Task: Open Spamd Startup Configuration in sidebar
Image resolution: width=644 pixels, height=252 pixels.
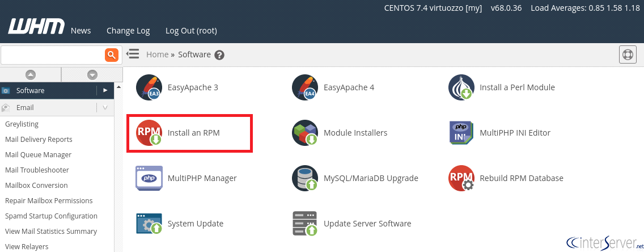Action: coord(52,216)
